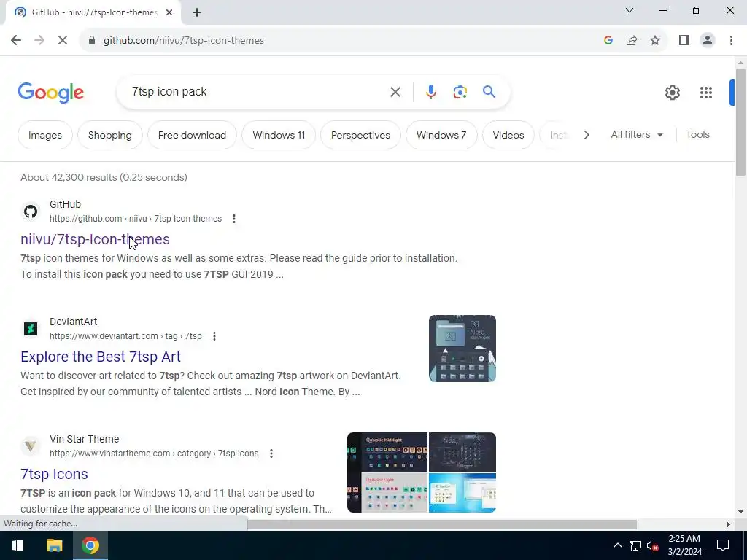Open Google quick settings gear
This screenshot has width=747, height=560.
point(672,93)
